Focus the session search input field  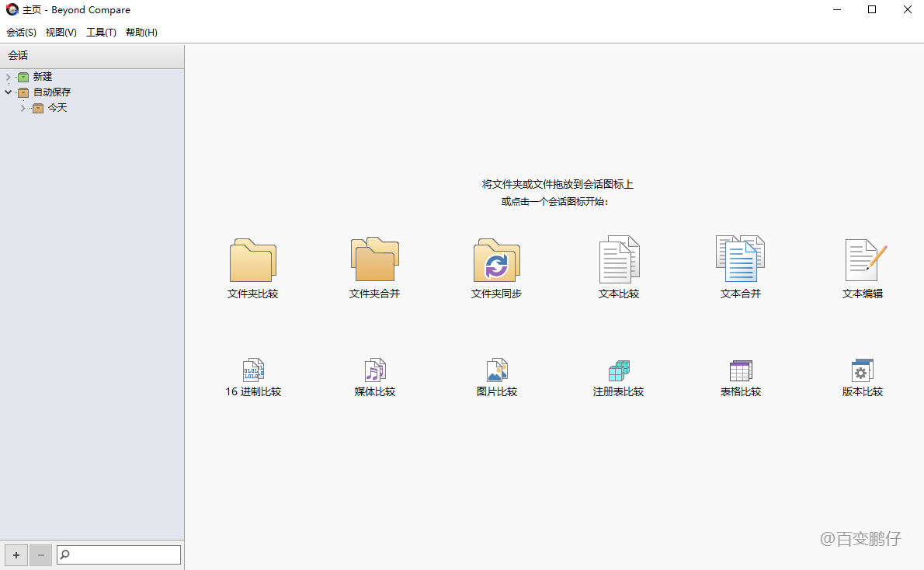coord(119,554)
